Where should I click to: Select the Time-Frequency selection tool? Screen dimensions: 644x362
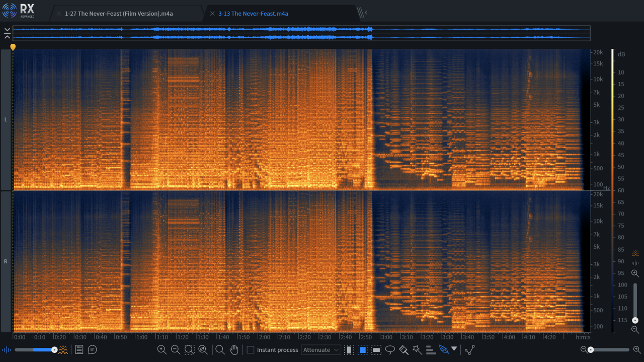point(362,349)
